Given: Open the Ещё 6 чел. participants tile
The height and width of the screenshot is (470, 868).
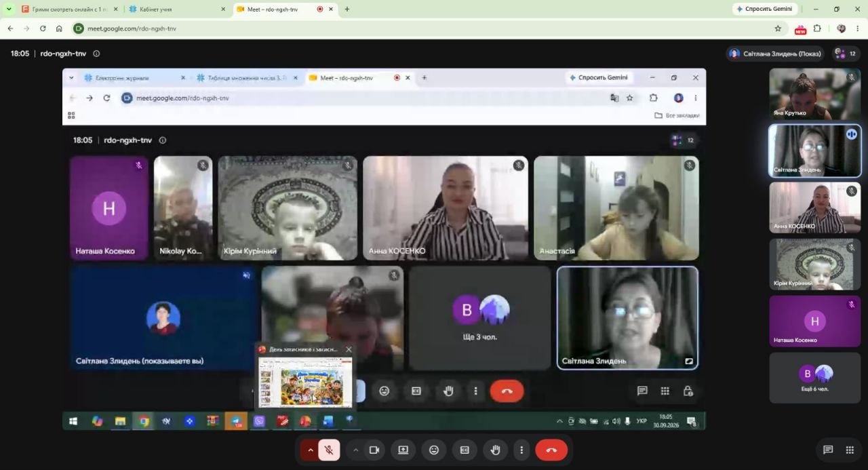Looking at the screenshot, I should click(814, 378).
